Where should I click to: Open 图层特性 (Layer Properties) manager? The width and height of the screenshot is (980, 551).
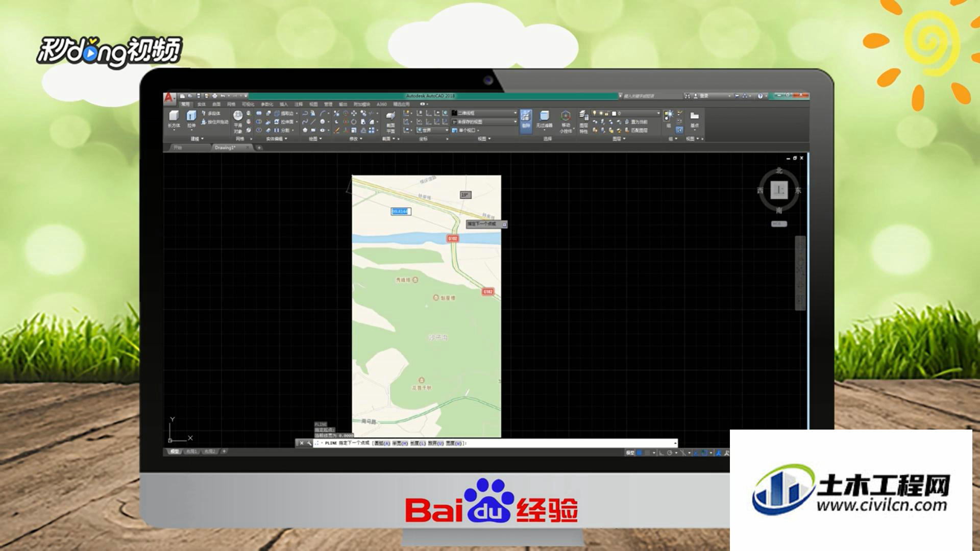click(x=583, y=121)
